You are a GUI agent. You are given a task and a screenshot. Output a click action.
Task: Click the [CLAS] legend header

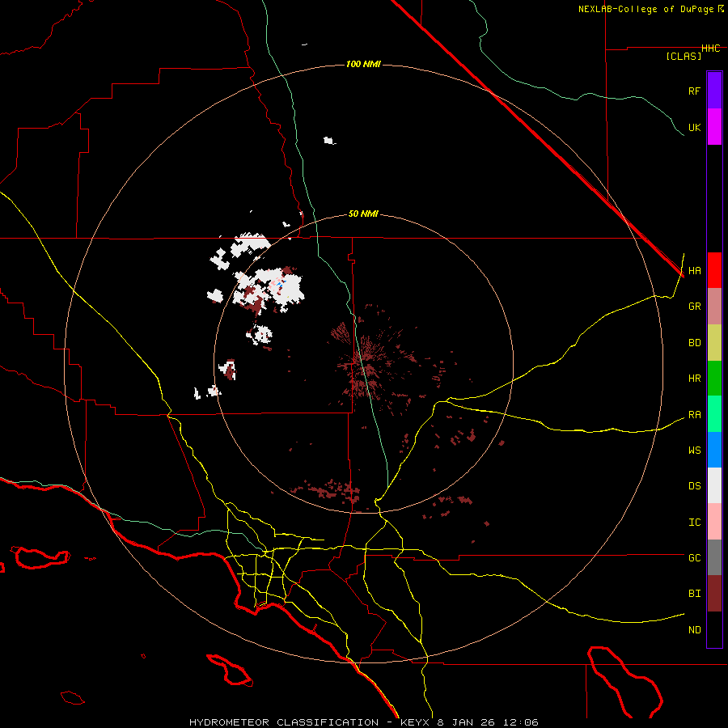pyautogui.click(x=683, y=57)
